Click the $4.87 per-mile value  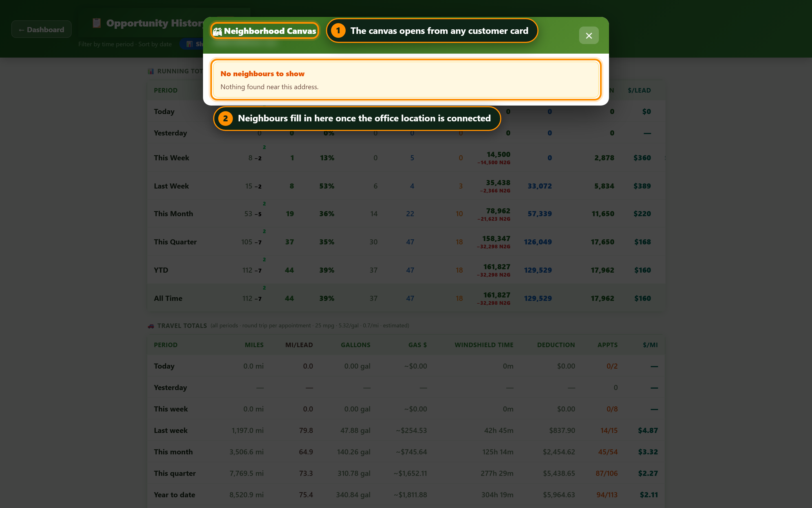tap(648, 430)
